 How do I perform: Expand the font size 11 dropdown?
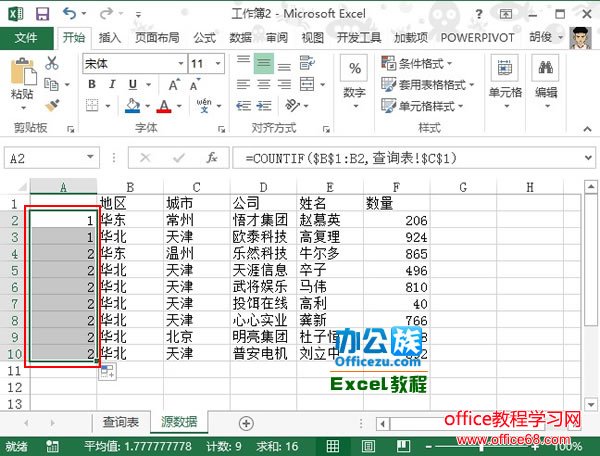tap(218, 63)
